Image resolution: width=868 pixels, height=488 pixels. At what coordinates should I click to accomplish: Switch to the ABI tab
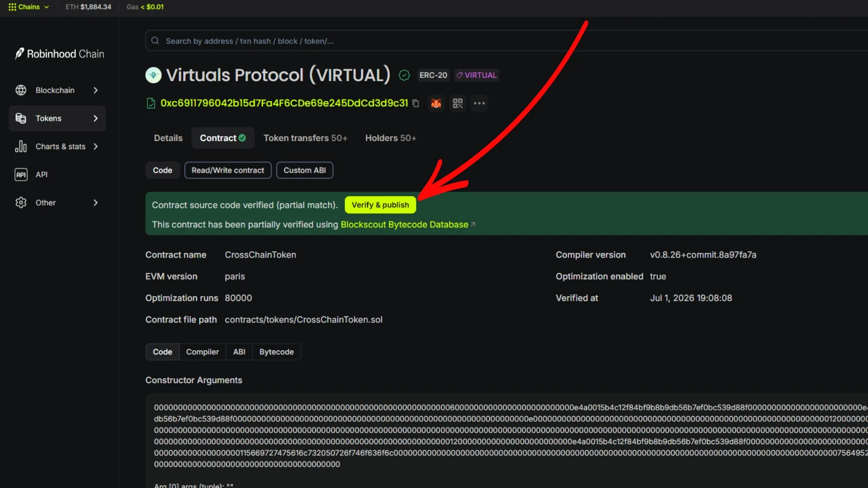click(239, 352)
